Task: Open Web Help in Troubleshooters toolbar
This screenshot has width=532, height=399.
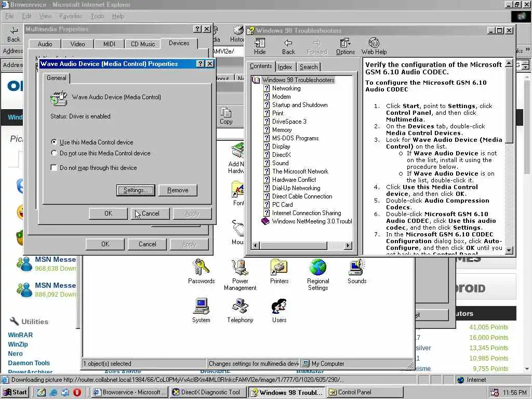Action: [x=374, y=46]
